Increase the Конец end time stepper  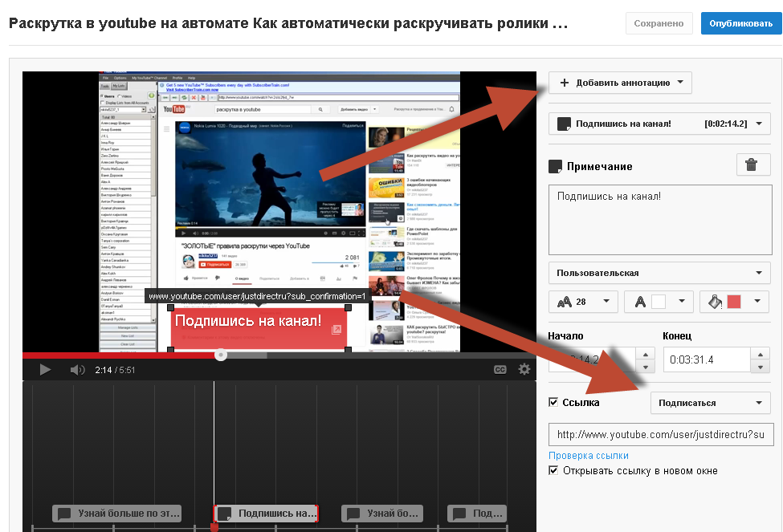point(760,355)
